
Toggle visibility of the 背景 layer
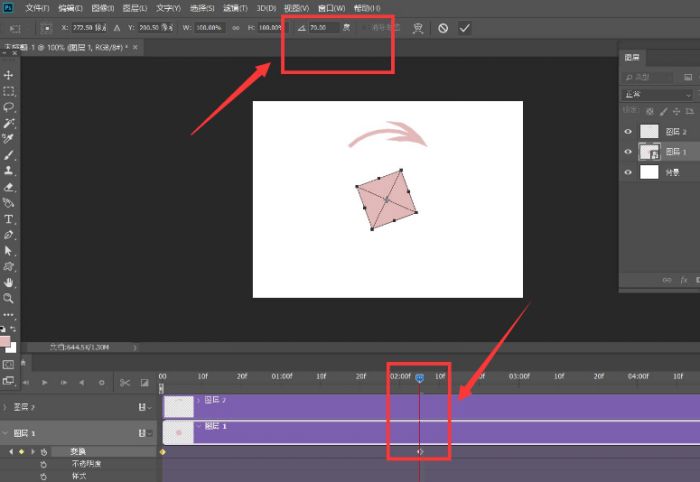(630, 172)
